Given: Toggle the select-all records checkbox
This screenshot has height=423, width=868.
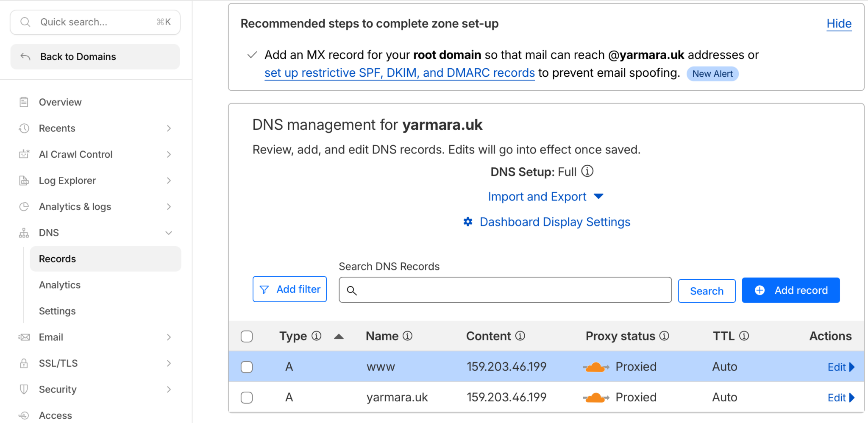Looking at the screenshot, I should (x=247, y=337).
